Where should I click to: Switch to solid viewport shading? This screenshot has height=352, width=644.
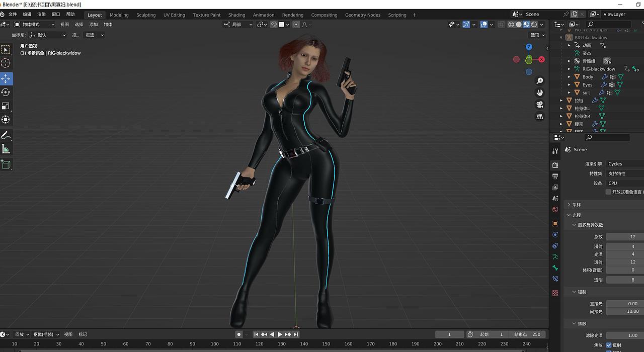coord(519,24)
